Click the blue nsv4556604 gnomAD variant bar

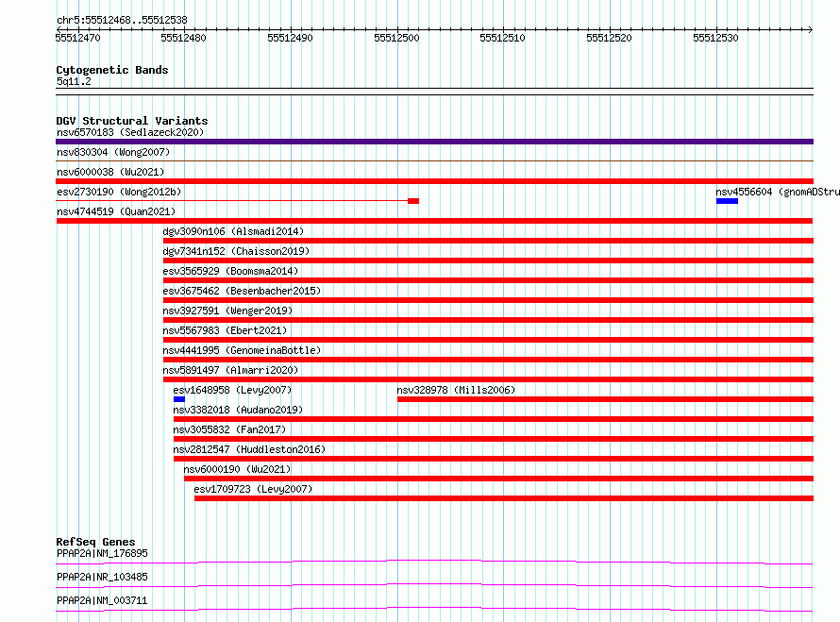click(727, 201)
